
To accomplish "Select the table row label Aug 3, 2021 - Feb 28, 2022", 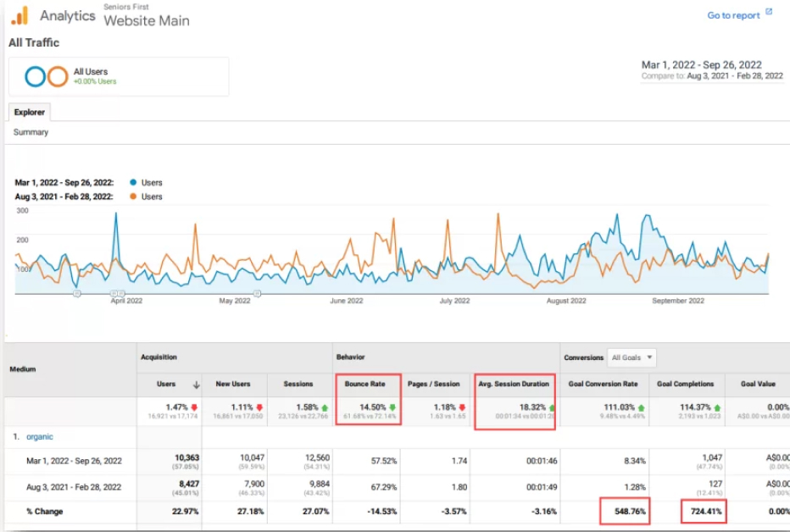I will click(74, 487).
